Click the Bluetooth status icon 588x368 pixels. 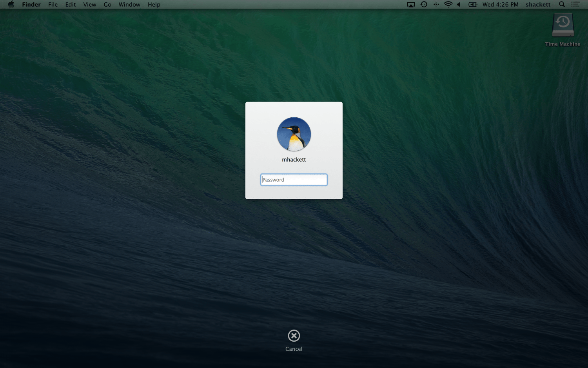[x=436, y=5]
